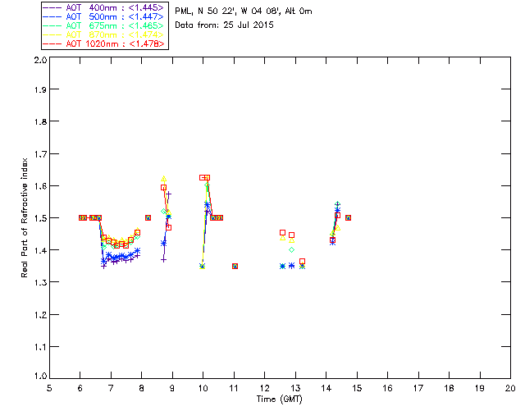Click the 20 tick label on time axis

pyautogui.click(x=510, y=388)
